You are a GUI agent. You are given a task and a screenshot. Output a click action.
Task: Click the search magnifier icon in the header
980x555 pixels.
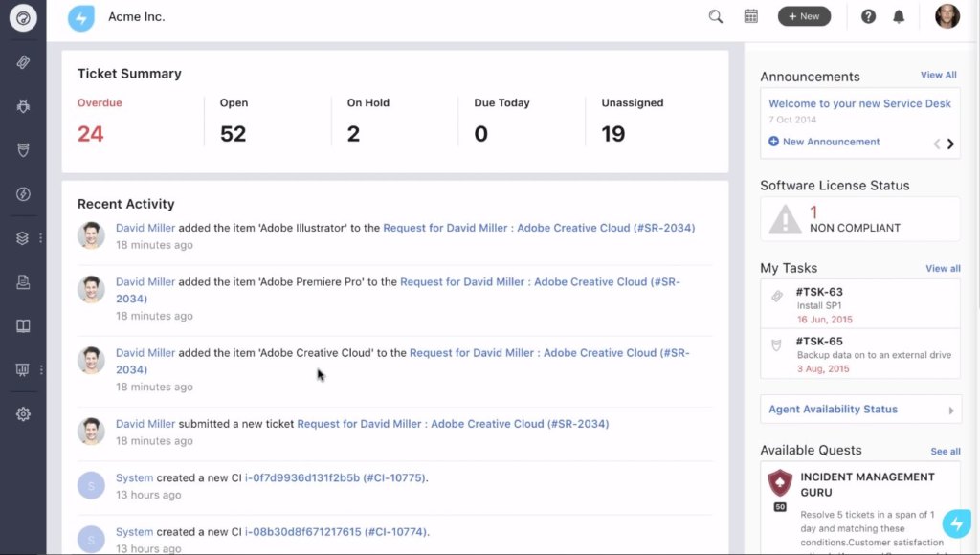(716, 16)
